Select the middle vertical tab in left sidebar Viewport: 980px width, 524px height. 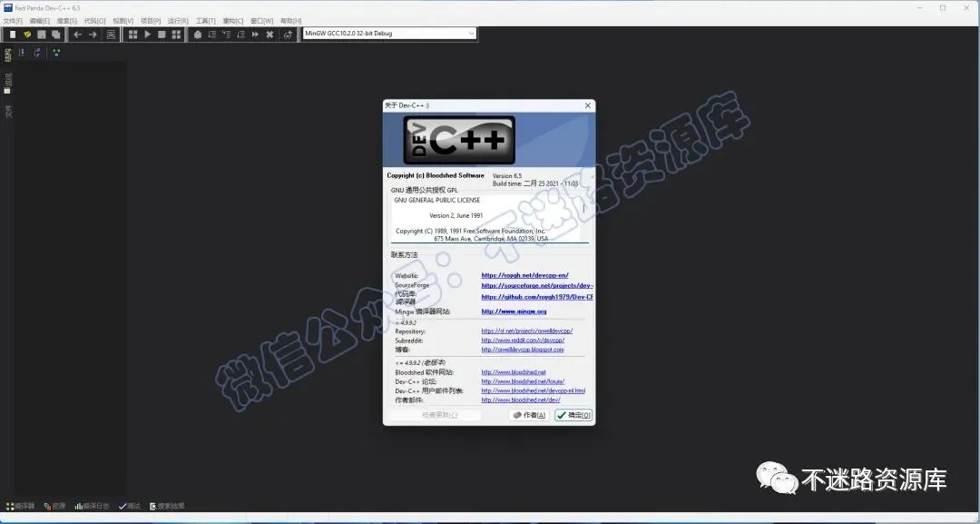[x=8, y=84]
